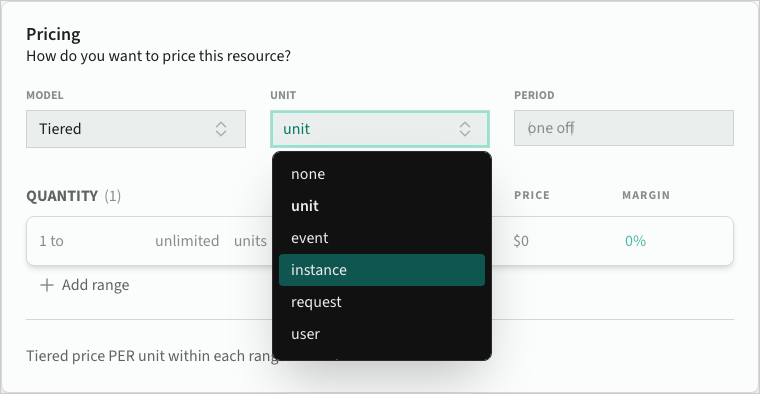The image size is (760, 394).
Task: Open the Tiered model dropdown
Action: tap(136, 129)
